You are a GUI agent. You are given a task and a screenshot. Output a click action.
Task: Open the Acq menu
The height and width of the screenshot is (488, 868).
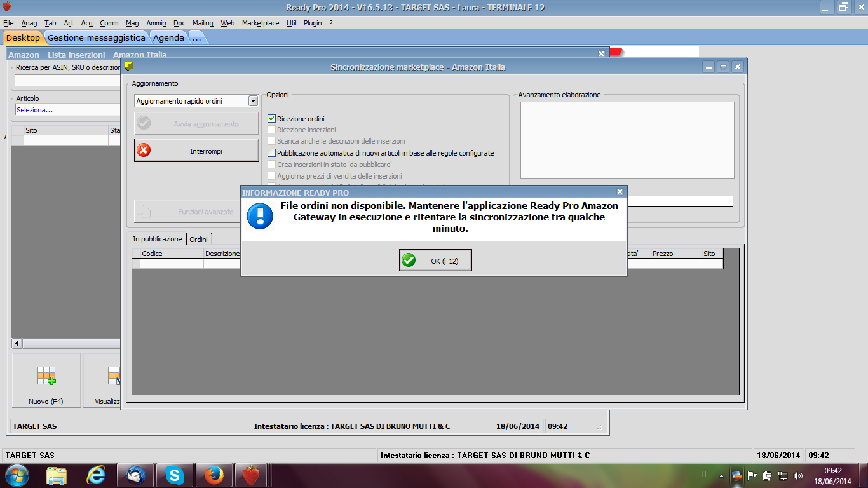pos(87,23)
